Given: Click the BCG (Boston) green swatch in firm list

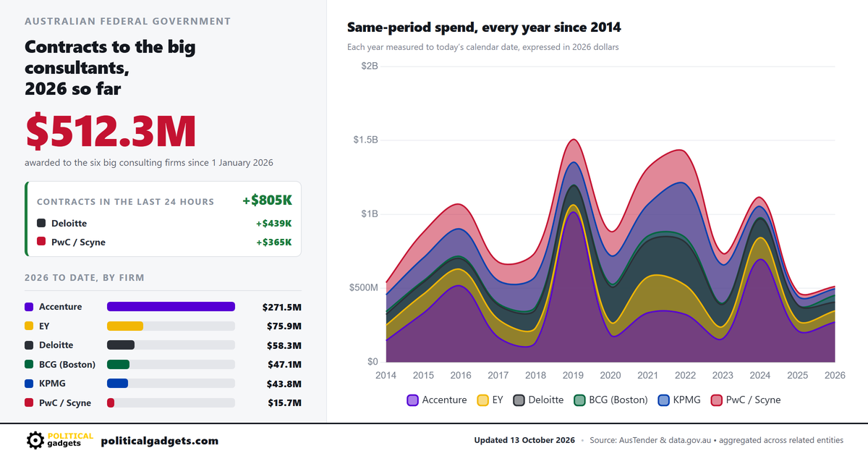Looking at the screenshot, I should point(29,364).
